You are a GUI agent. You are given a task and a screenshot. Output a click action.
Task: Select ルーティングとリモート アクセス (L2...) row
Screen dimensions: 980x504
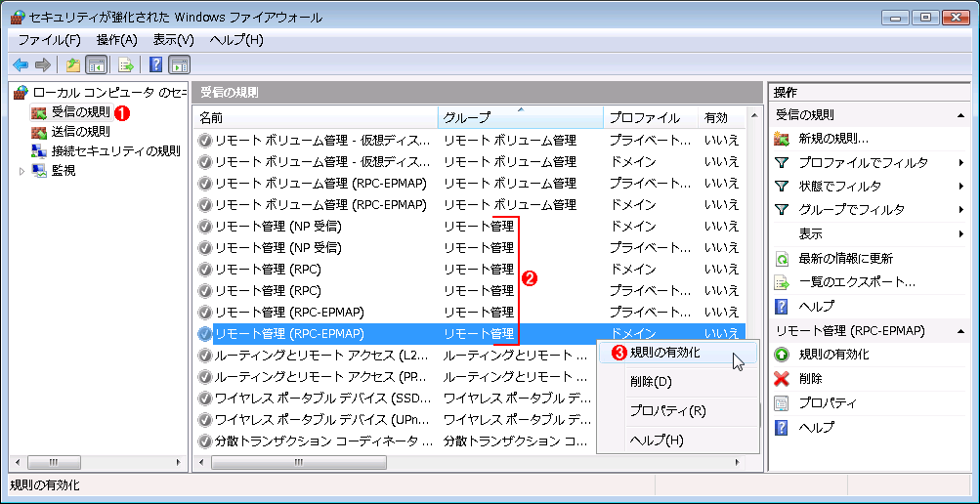[395, 356]
